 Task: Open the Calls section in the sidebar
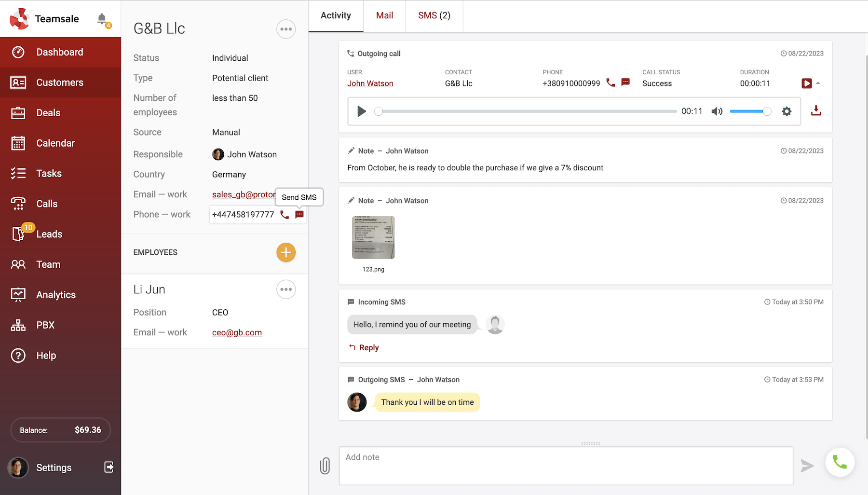pyautogui.click(x=46, y=204)
